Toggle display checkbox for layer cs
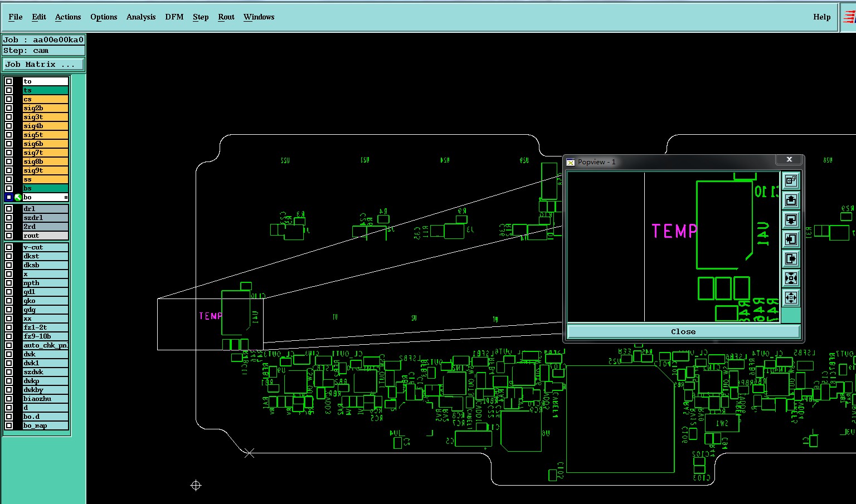 (x=9, y=99)
